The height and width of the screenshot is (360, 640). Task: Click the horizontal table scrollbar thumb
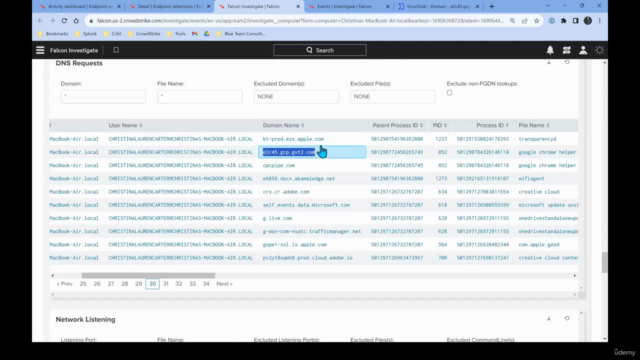click(x=148, y=276)
